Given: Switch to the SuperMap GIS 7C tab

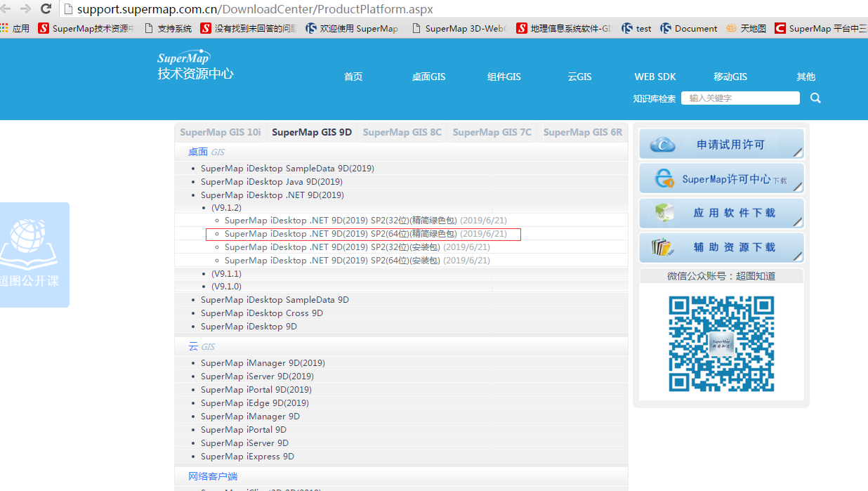Looking at the screenshot, I should [x=492, y=132].
